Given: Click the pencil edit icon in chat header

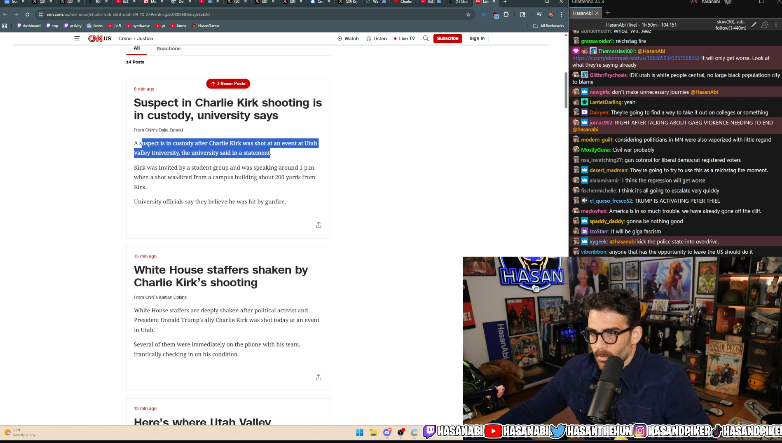Looking at the screenshot, I should coord(754,24).
